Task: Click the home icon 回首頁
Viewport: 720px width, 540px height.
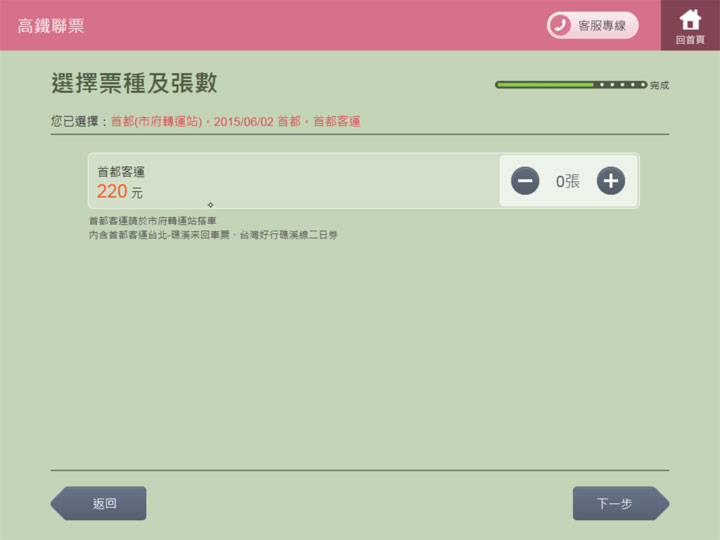Action: point(689,24)
